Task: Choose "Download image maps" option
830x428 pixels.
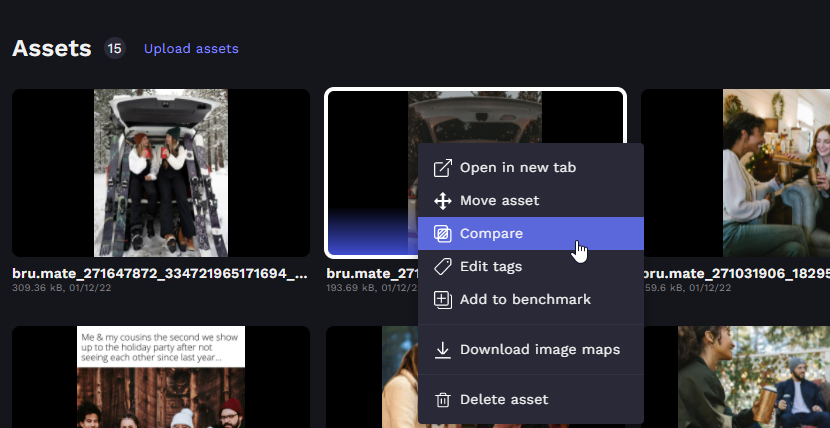Action: [x=531, y=349]
